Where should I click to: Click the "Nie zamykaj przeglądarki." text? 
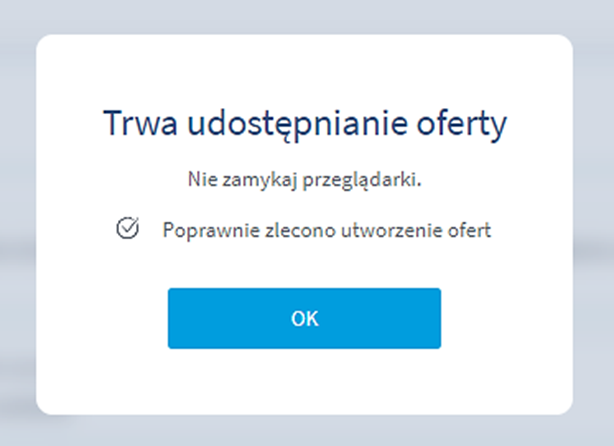(303, 180)
